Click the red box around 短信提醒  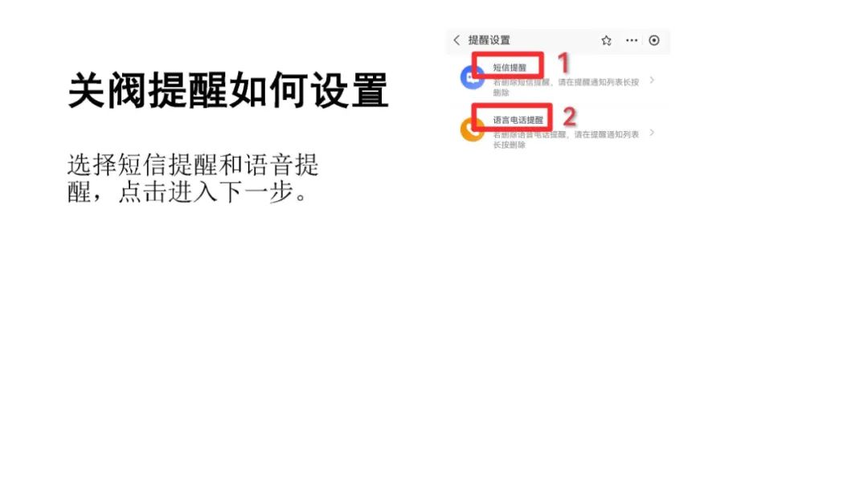coord(508,65)
